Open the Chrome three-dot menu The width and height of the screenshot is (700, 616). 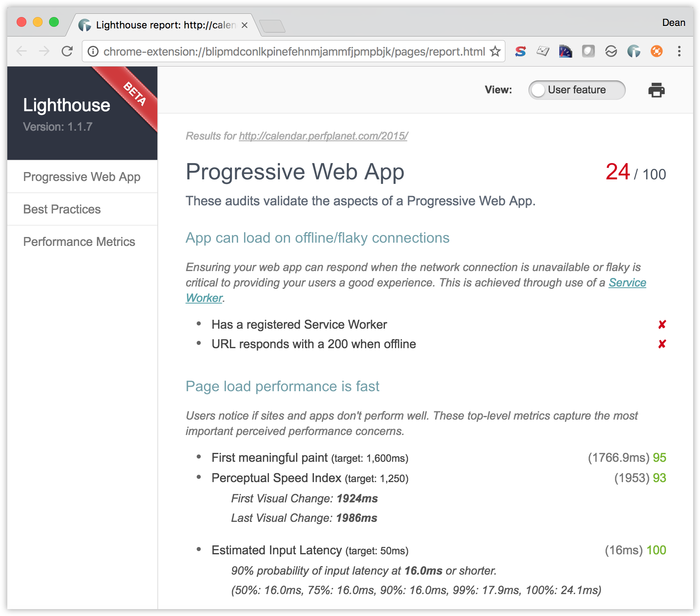[x=679, y=52]
